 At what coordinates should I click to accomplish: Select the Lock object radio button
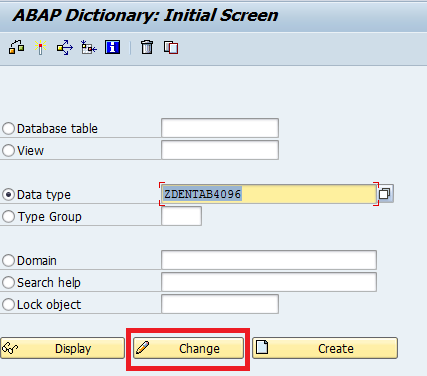pyautogui.click(x=8, y=304)
